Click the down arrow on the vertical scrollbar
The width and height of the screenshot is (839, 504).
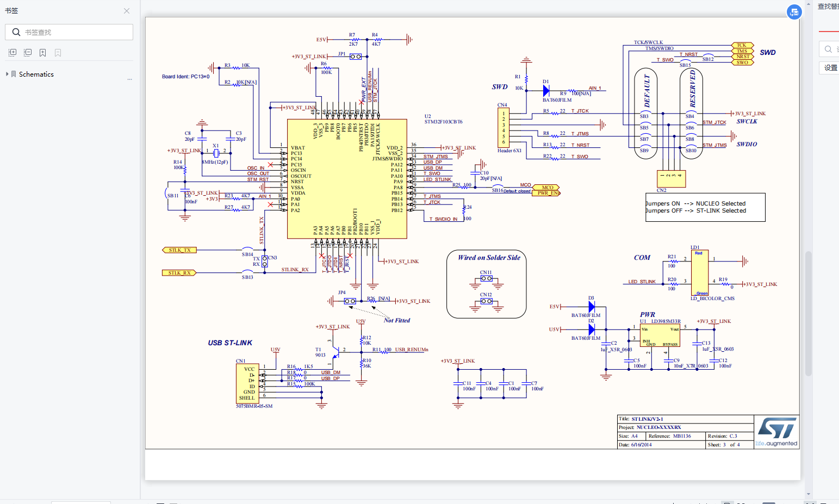pyautogui.click(x=809, y=494)
